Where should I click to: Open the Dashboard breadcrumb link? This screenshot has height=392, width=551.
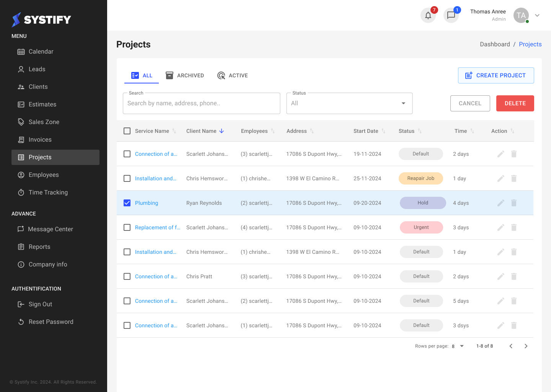click(495, 44)
